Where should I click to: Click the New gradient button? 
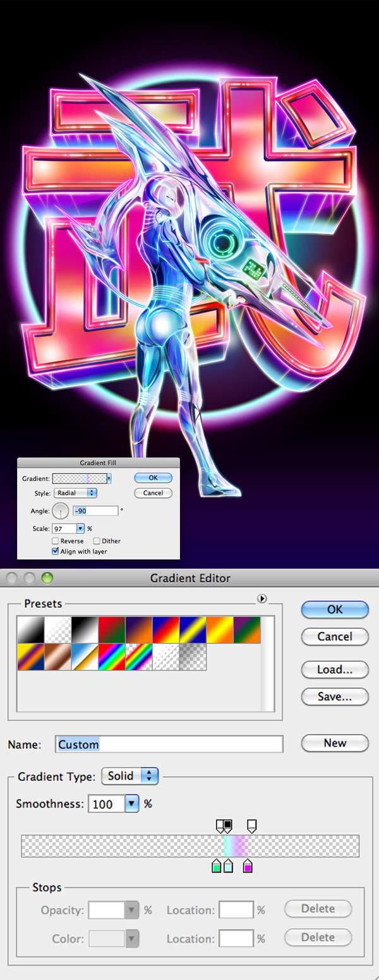(x=335, y=743)
